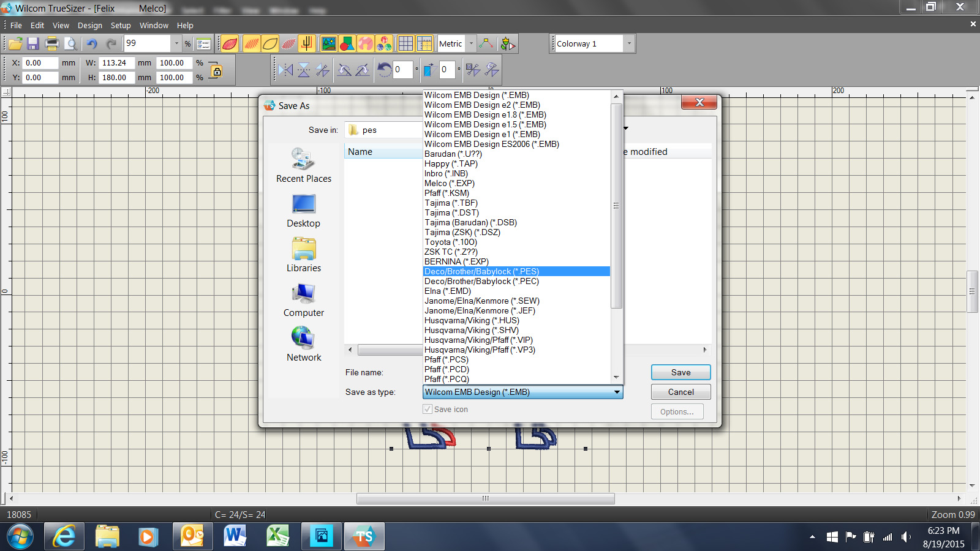The height and width of the screenshot is (551, 980).
Task: Open Libraries in the Save As sidebar
Action: (x=304, y=255)
